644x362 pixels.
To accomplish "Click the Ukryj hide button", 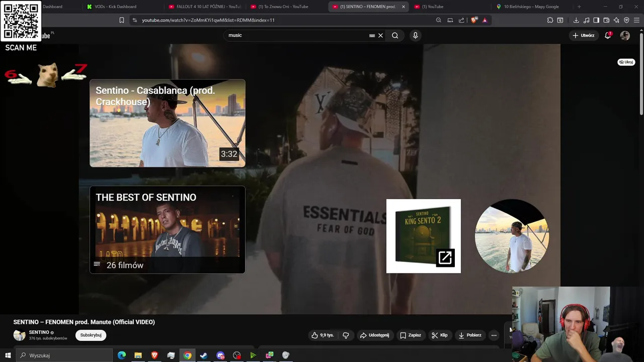I will pyautogui.click(x=626, y=62).
